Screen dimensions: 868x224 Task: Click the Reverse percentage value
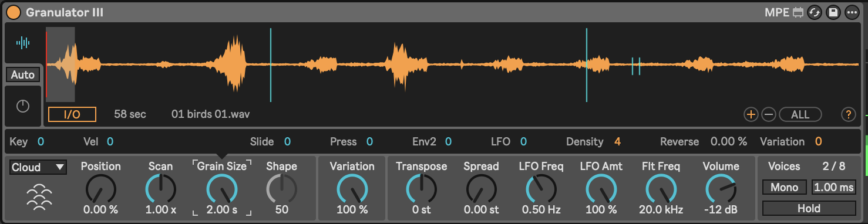tap(729, 141)
